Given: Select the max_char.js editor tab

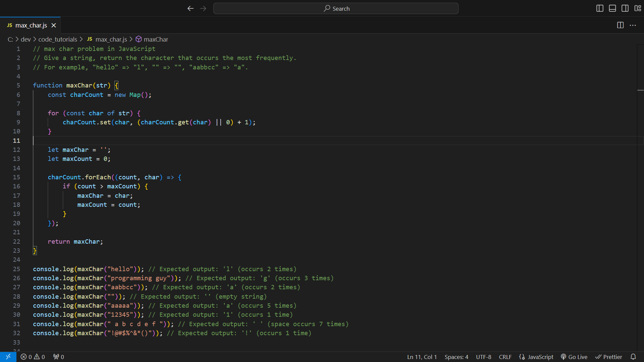Looking at the screenshot, I should [30, 25].
